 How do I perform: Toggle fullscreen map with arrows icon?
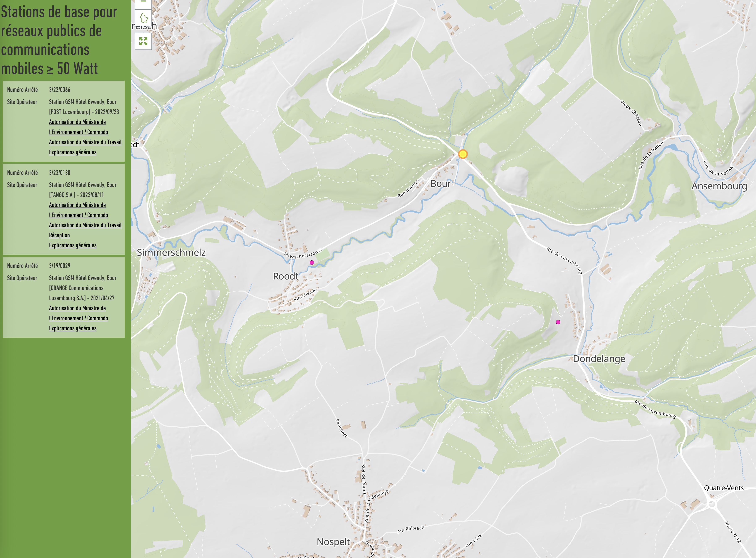(x=143, y=41)
